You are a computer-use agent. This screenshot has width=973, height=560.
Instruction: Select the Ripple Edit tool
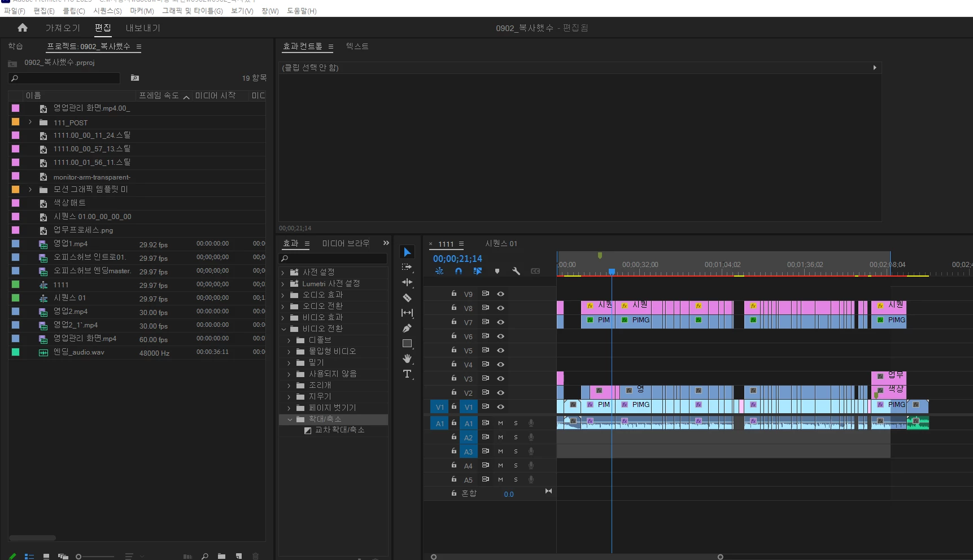(407, 282)
